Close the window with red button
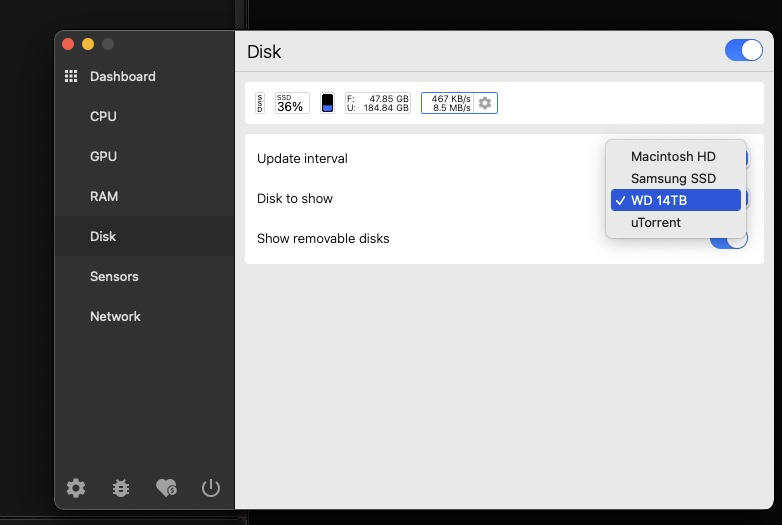The width and height of the screenshot is (782, 525). (x=68, y=44)
